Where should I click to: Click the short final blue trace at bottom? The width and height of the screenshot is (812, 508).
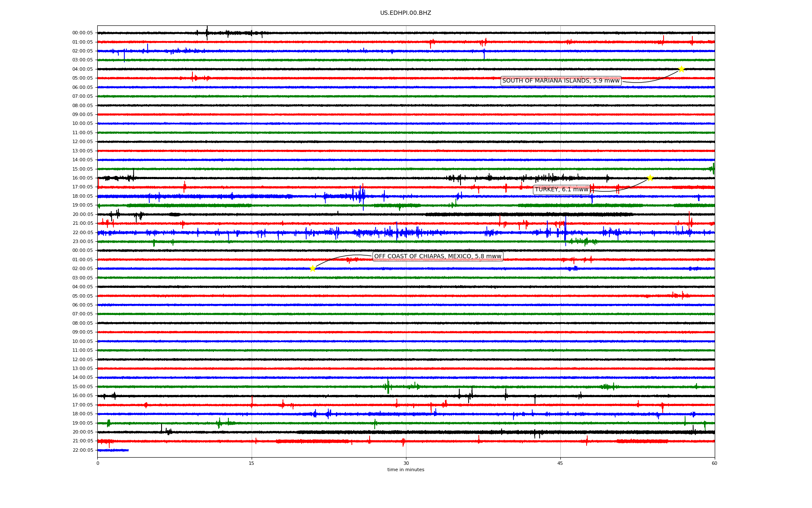113,450
